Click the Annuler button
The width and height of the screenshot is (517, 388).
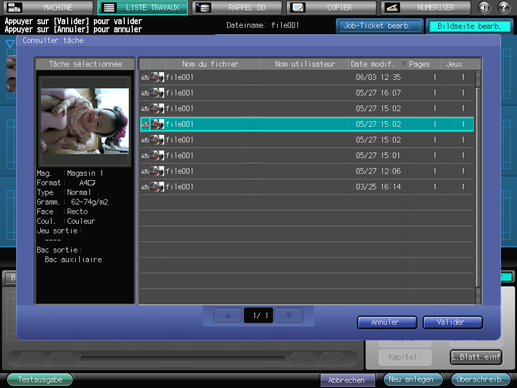pyautogui.click(x=387, y=322)
